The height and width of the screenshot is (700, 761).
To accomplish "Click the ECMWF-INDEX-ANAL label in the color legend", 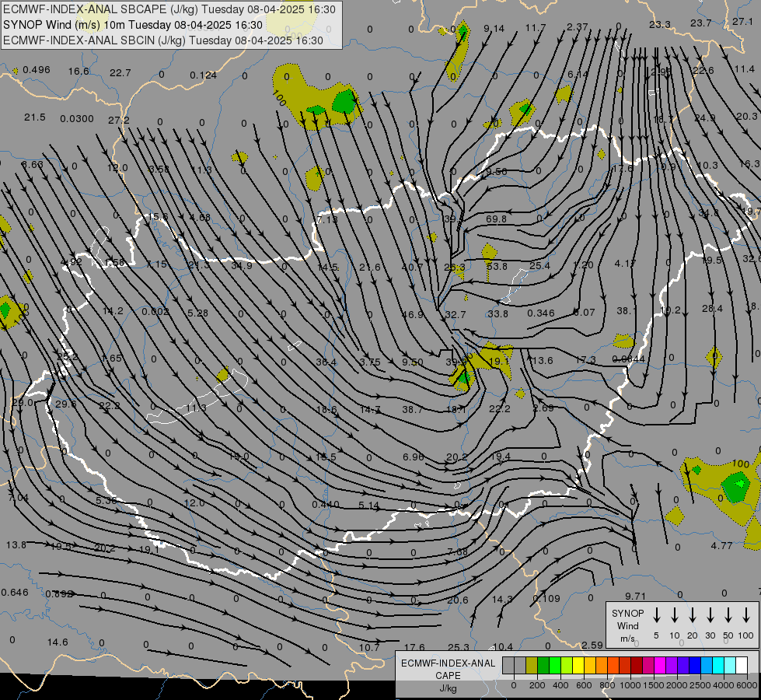I will pos(448,663).
